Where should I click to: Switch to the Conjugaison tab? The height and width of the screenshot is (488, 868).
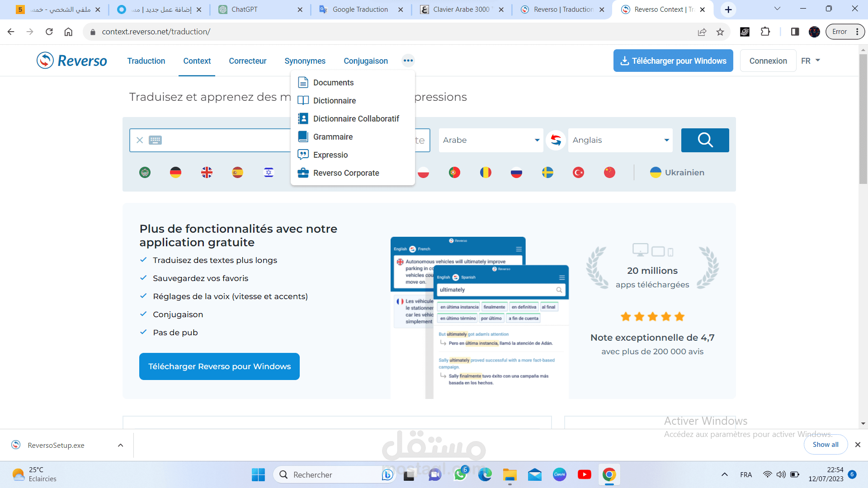(x=365, y=61)
